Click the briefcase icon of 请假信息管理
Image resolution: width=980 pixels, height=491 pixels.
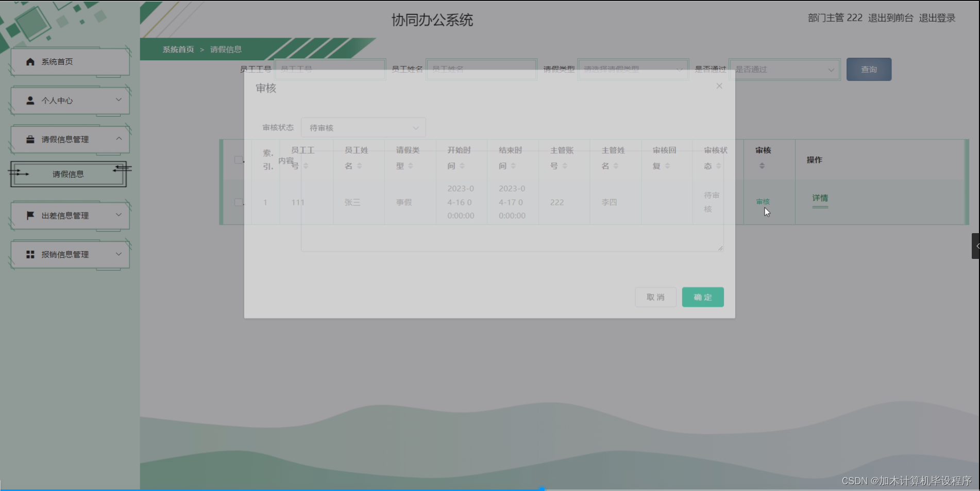coord(29,139)
